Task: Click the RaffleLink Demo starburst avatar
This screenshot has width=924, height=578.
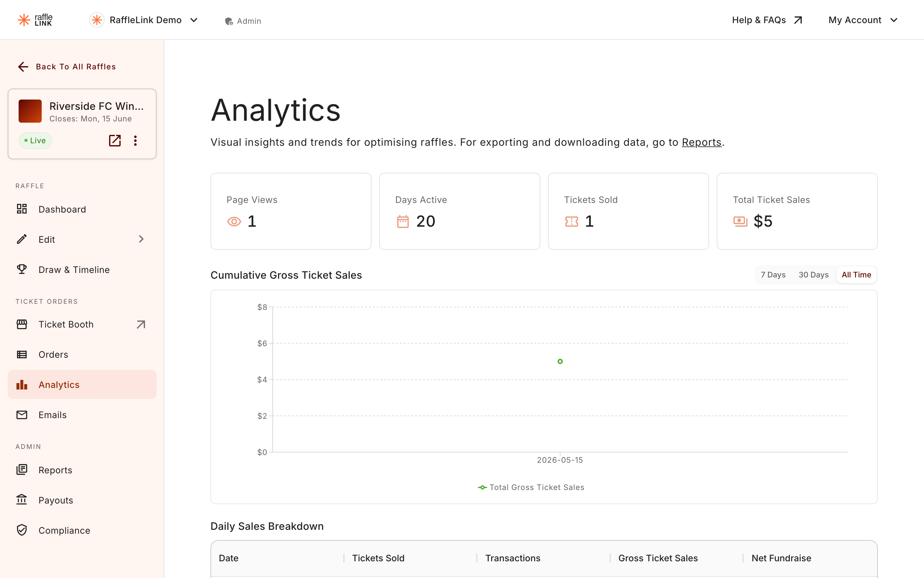Action: pos(97,20)
